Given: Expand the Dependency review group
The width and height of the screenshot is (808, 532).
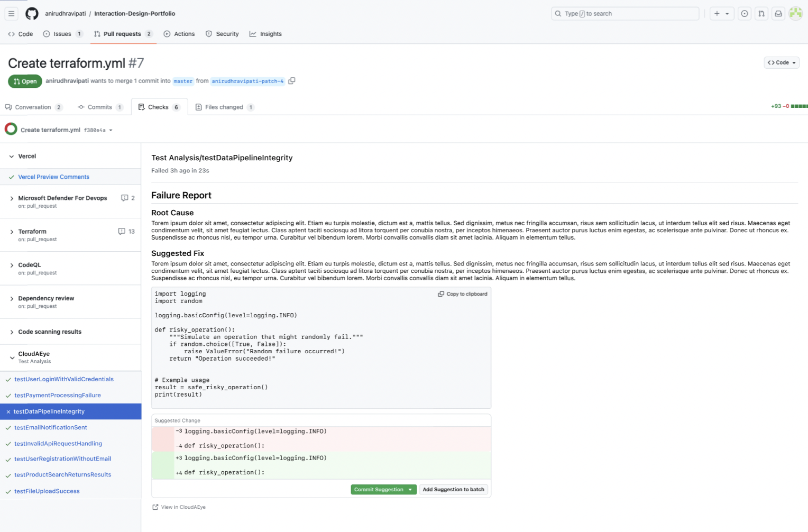Looking at the screenshot, I should tap(12, 299).
